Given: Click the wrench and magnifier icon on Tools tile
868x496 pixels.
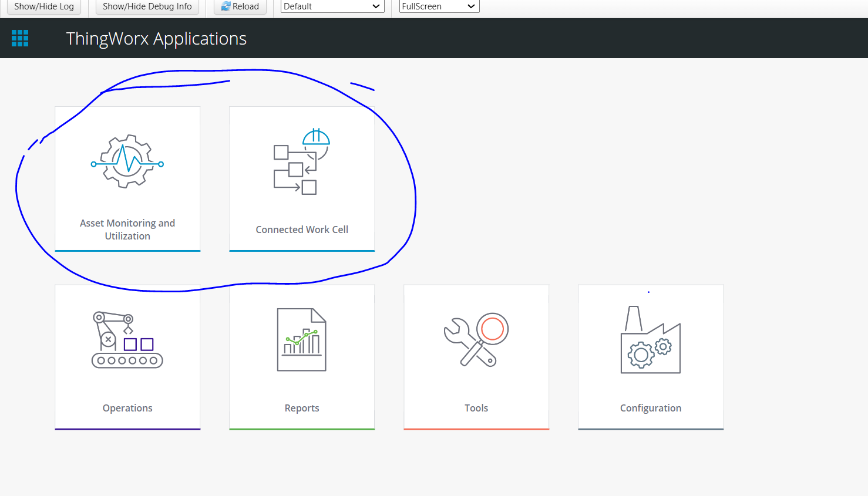Looking at the screenshot, I should click(476, 340).
